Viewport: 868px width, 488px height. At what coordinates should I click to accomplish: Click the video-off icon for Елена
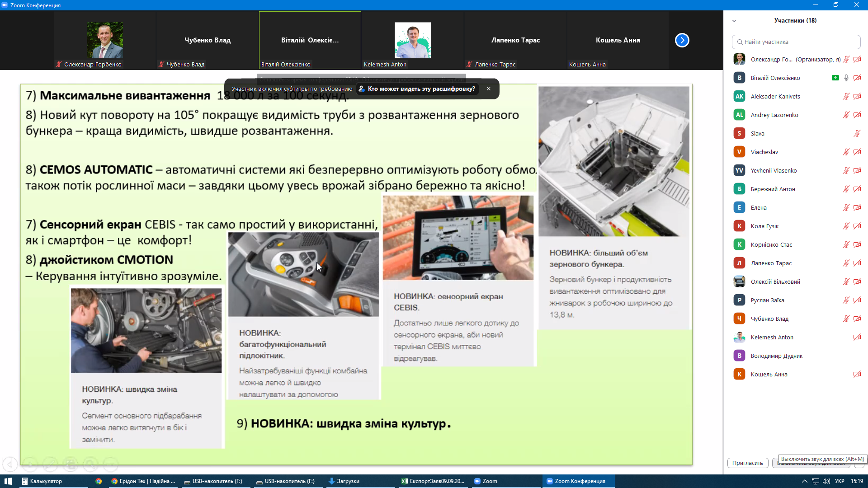coord(857,207)
